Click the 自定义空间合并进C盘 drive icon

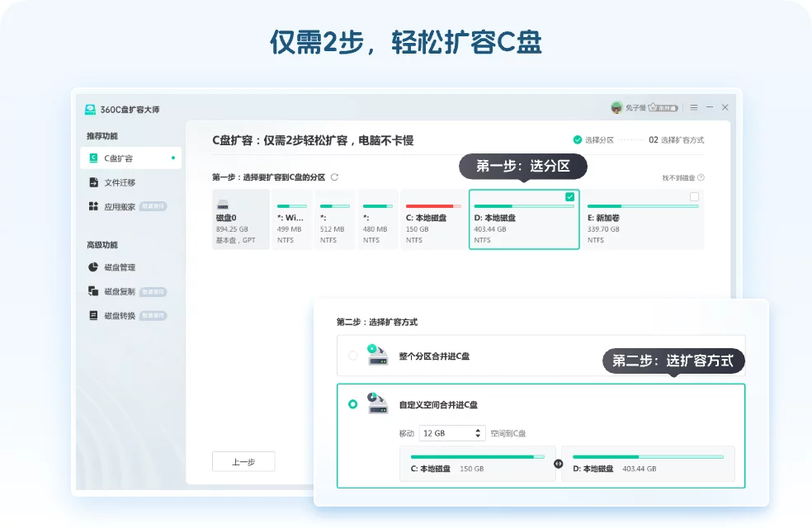coord(377,404)
